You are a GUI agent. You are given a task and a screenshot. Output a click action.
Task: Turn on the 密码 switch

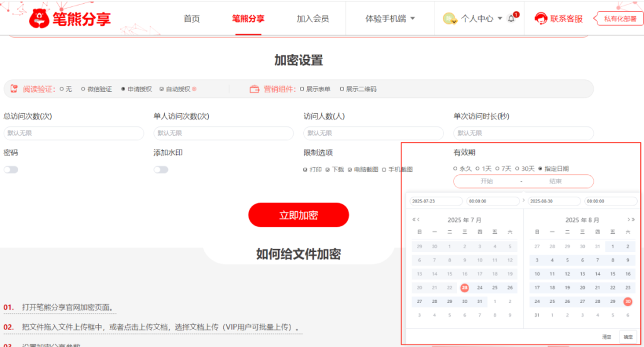tap(11, 170)
